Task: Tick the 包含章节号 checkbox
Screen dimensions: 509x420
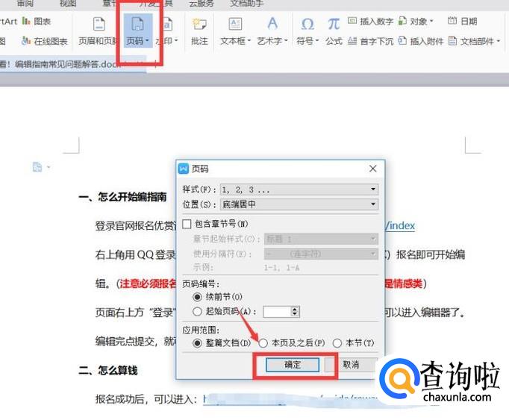Action: [x=187, y=224]
